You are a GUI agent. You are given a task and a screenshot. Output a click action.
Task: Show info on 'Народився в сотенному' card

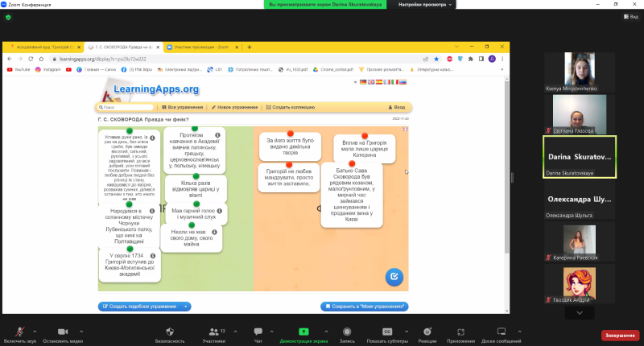tap(152, 211)
